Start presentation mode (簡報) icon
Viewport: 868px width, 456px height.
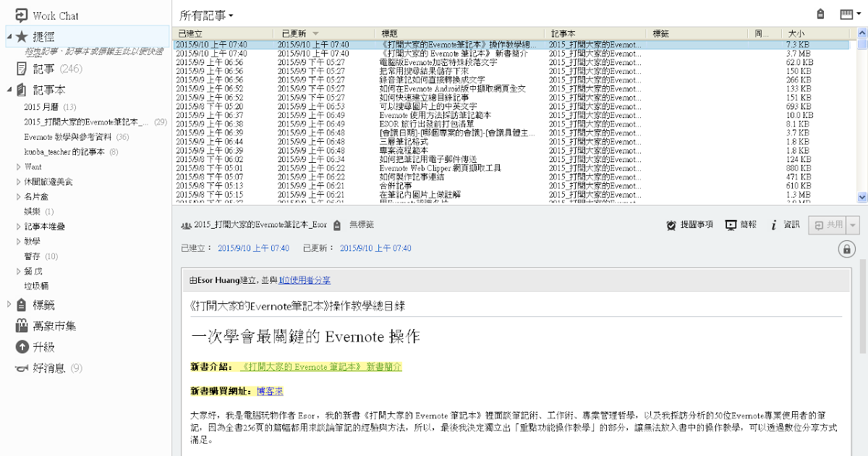coord(731,225)
